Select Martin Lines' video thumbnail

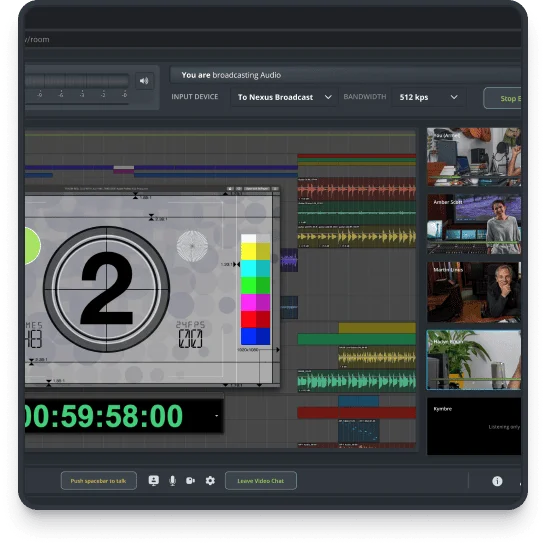pyautogui.click(x=474, y=292)
